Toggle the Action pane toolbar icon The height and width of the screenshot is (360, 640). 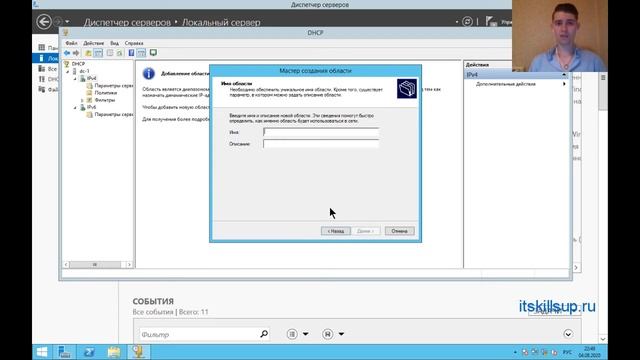(x=141, y=53)
